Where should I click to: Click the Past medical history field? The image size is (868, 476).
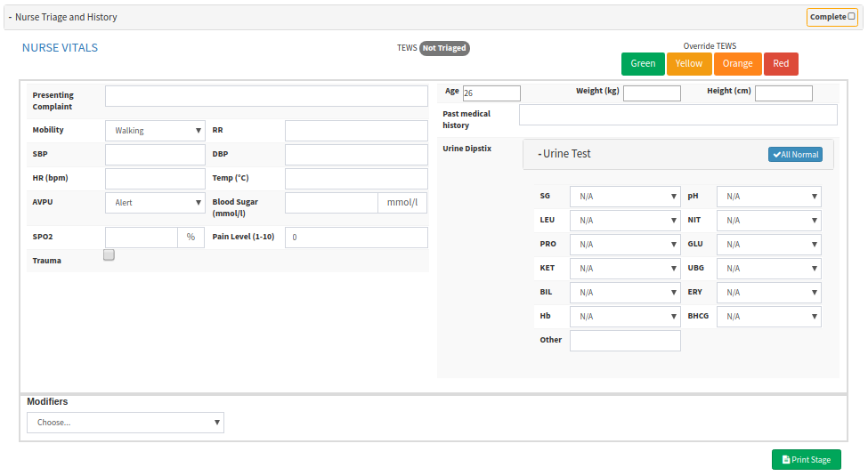tap(677, 115)
